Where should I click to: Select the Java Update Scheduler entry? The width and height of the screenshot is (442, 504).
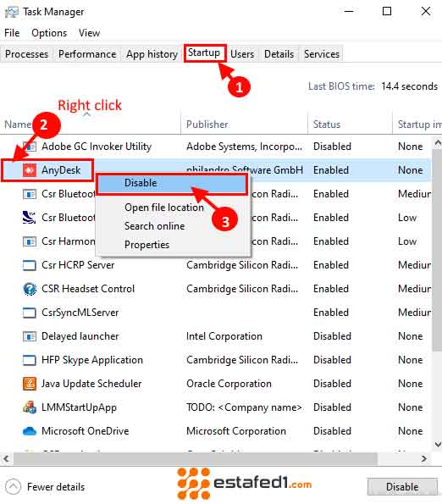[x=91, y=384]
